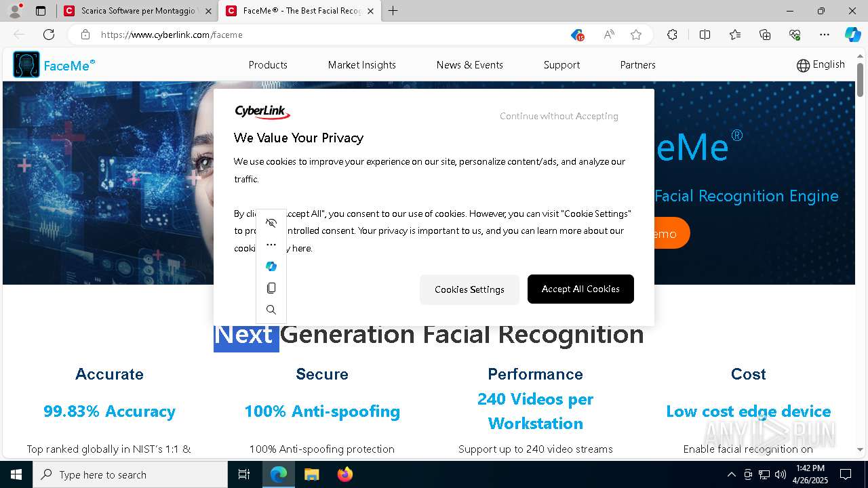Screen dimensions: 868x488
Task: Click the page vertical scrollbar thumb
Action: 860,79
